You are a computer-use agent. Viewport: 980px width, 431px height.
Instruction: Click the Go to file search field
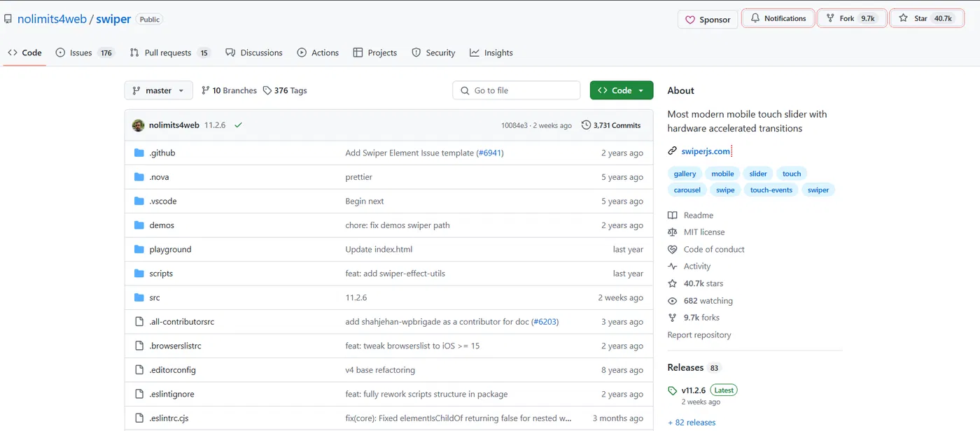(517, 90)
